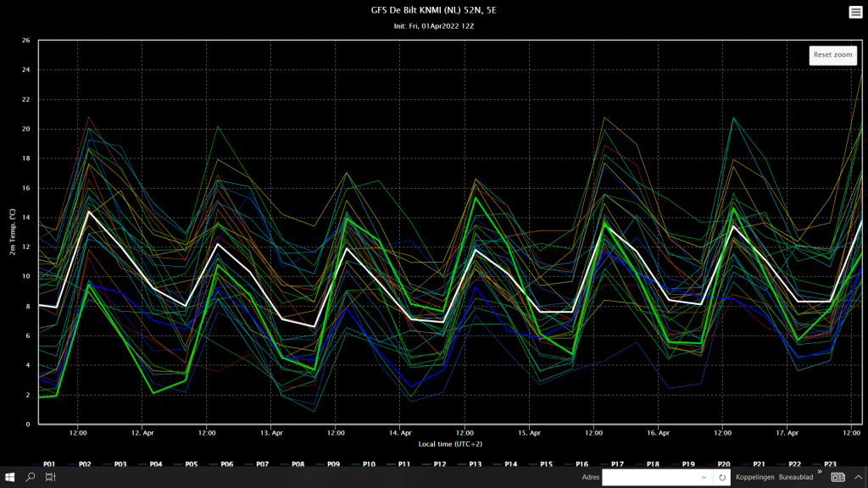Viewport: 868px width, 488px height.
Task: Click inside the Adres input field
Action: 650,478
